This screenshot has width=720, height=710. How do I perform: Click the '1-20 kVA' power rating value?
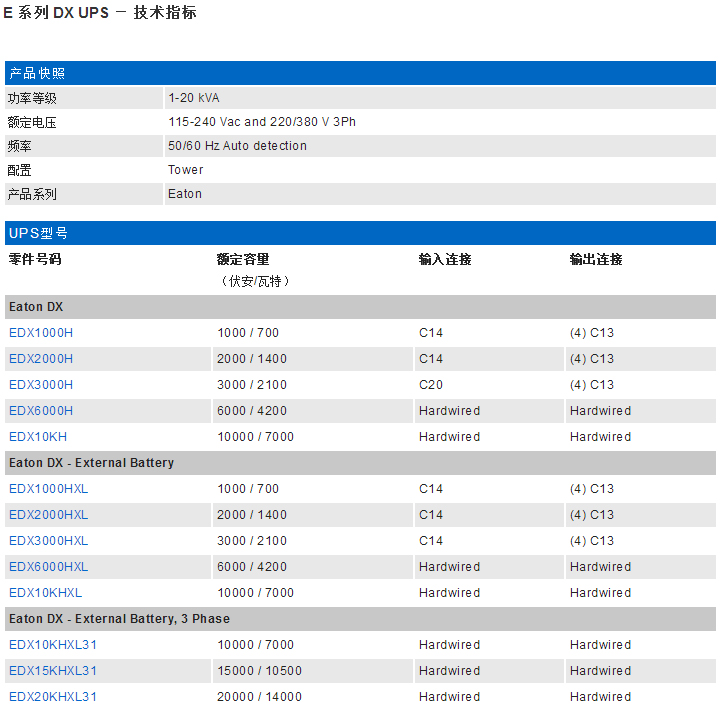click(194, 98)
